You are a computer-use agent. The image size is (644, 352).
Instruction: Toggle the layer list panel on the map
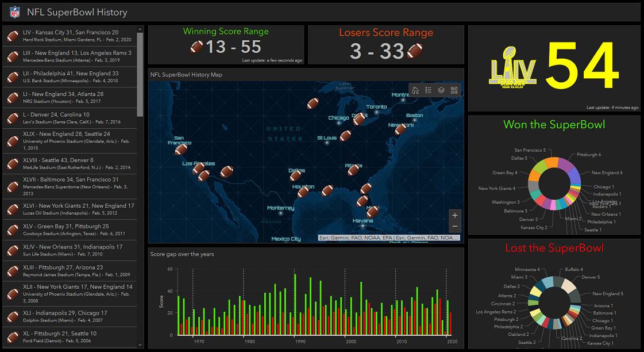point(441,90)
